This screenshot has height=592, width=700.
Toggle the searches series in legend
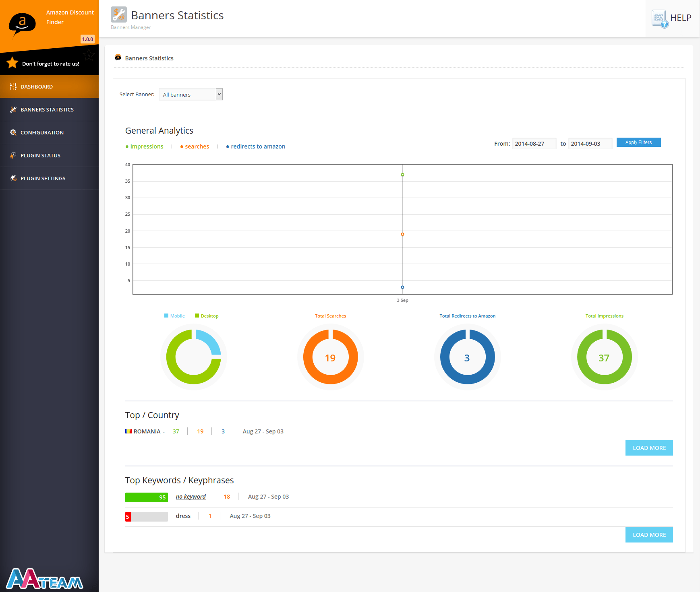[195, 146]
